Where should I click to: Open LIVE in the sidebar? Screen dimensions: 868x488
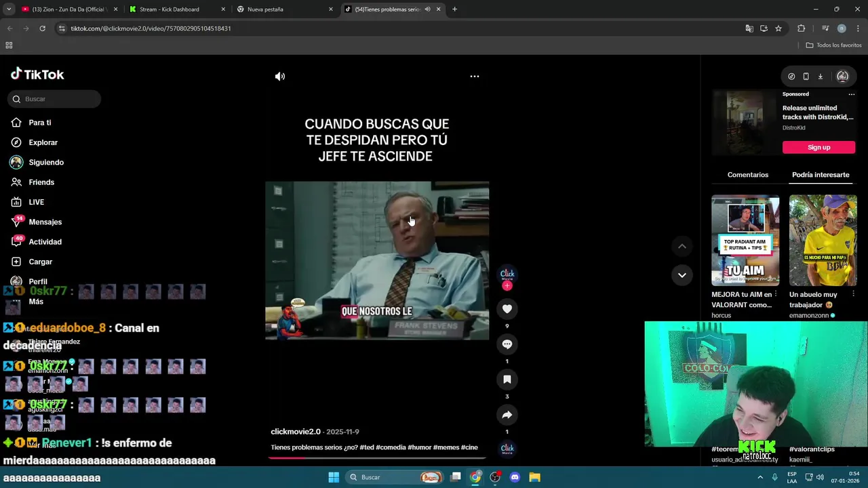pos(36,202)
